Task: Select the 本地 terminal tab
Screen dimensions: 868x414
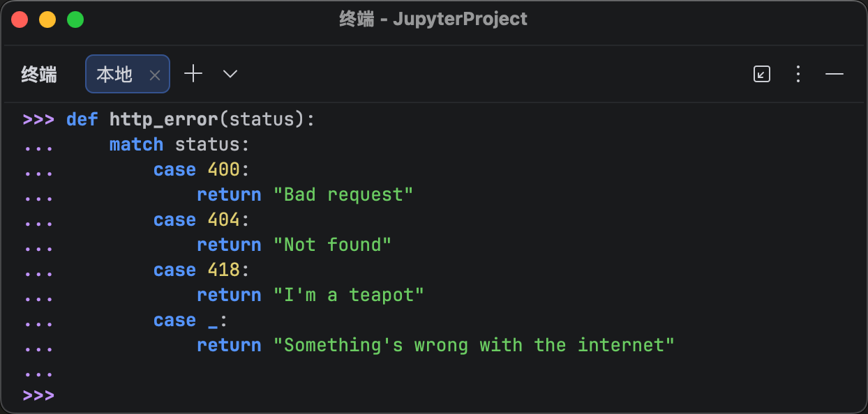Action: [x=115, y=74]
